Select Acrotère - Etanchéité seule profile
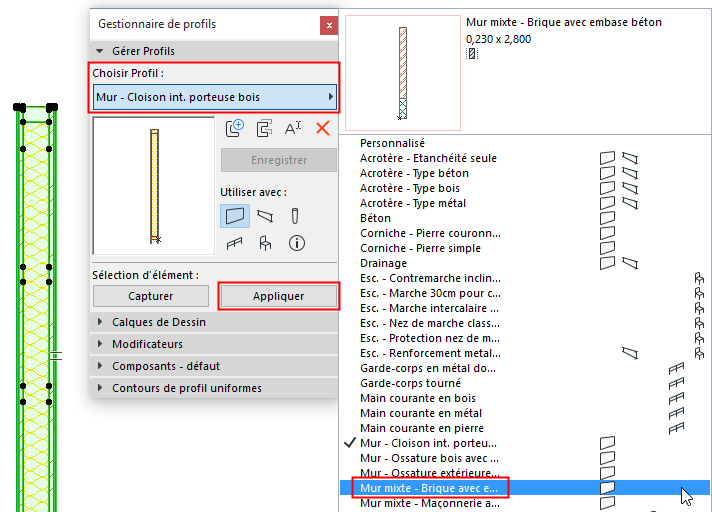Viewport: 712px width, 512px height. [x=525, y=158]
